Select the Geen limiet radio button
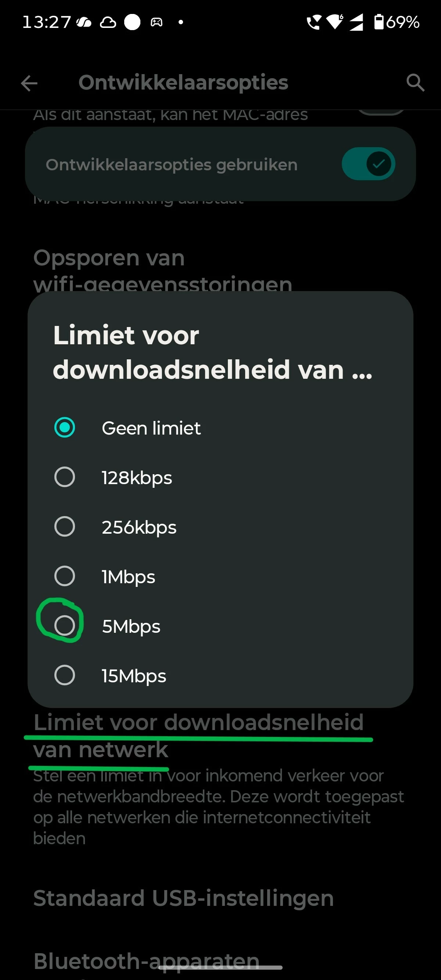 [x=64, y=428]
